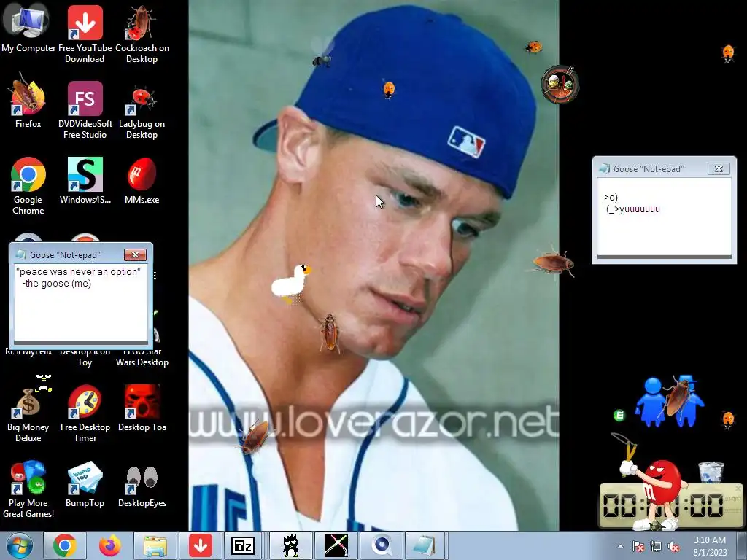This screenshot has width=747, height=560.
Task: Select the Desktop Icon Toy label
Action: [x=85, y=357]
